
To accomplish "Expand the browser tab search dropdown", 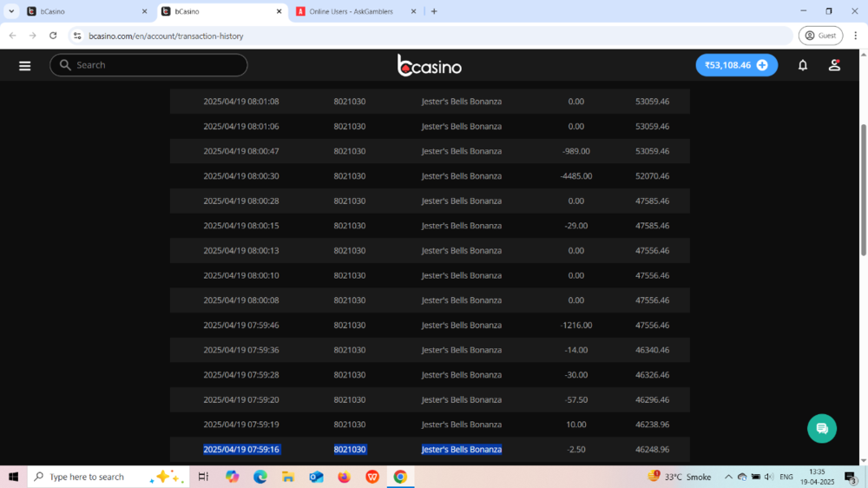I will [11, 11].
